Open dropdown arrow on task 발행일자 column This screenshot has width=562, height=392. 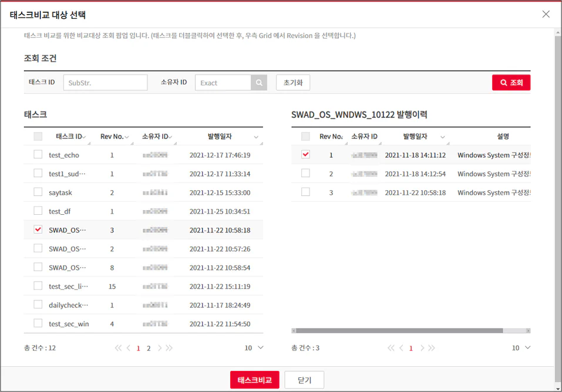coord(256,137)
